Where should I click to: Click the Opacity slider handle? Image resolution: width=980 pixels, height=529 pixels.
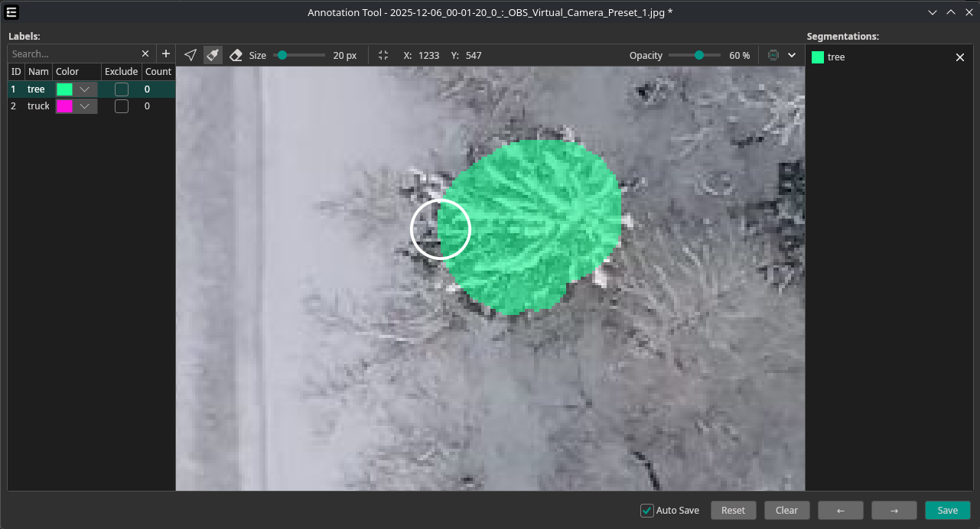point(698,55)
